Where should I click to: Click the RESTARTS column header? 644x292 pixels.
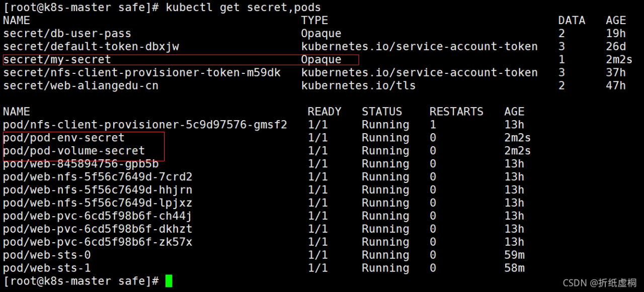click(x=456, y=112)
